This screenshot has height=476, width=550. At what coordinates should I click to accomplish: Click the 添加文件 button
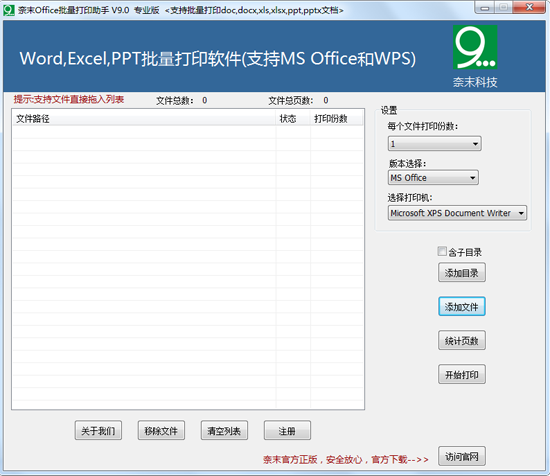[462, 307]
